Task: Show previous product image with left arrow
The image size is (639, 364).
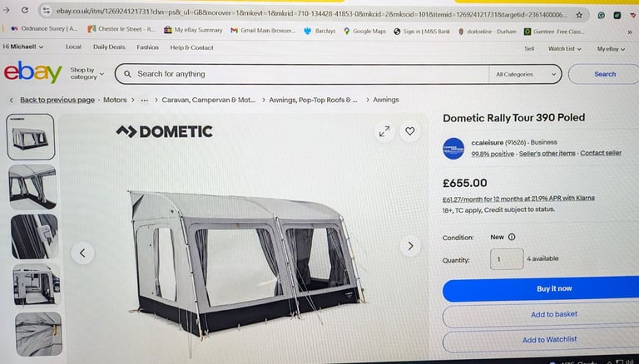Action: 82,253
